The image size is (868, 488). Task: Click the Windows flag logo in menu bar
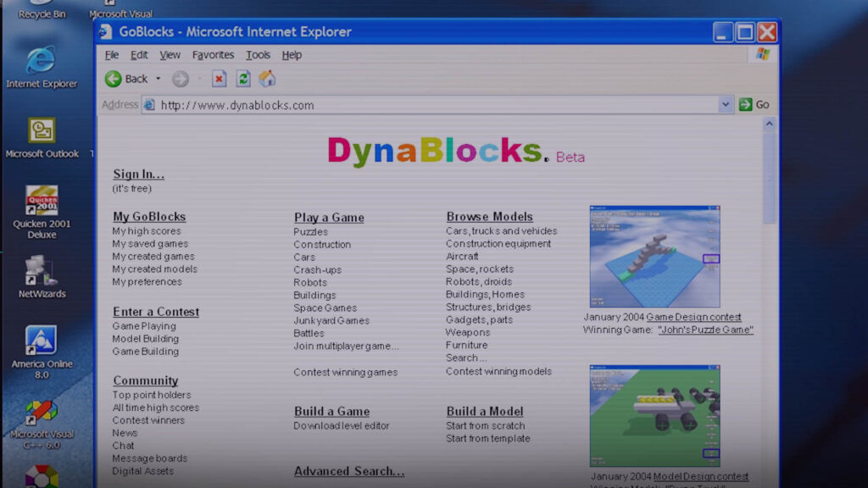pos(763,54)
